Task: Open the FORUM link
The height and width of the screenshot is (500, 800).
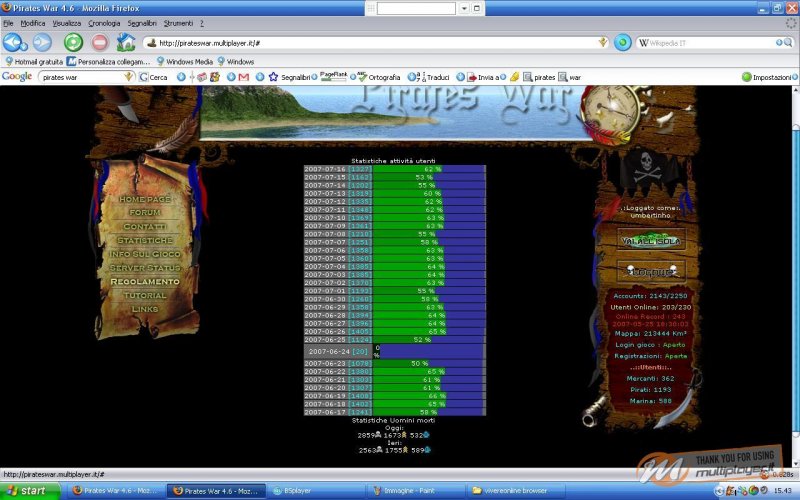Action: 145,212
